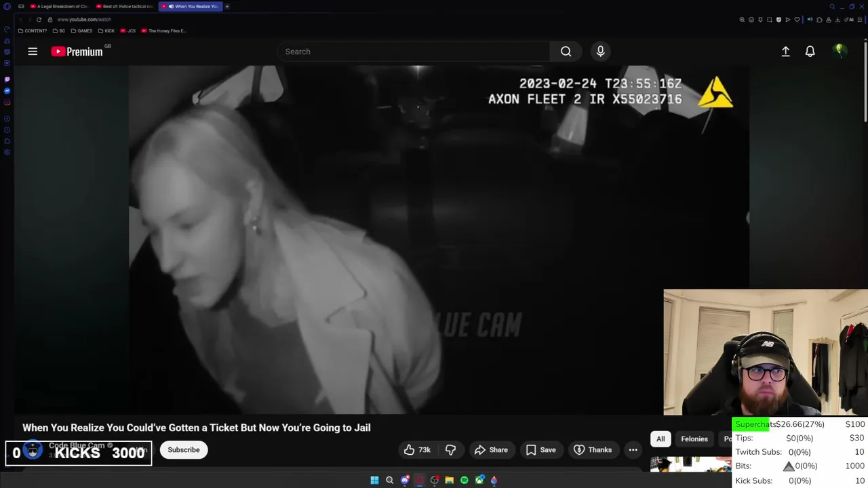The height and width of the screenshot is (488, 868).
Task: Open the KICK bookmarks folder
Action: [106, 30]
